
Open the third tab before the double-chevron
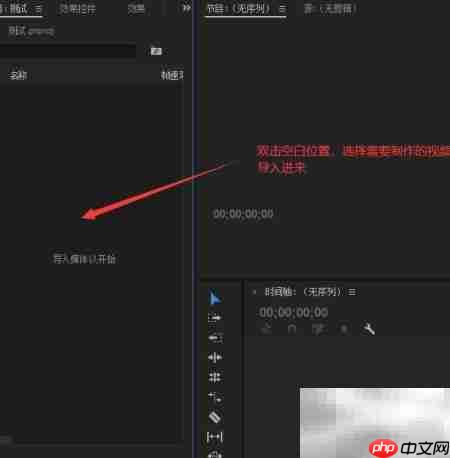coord(136,9)
